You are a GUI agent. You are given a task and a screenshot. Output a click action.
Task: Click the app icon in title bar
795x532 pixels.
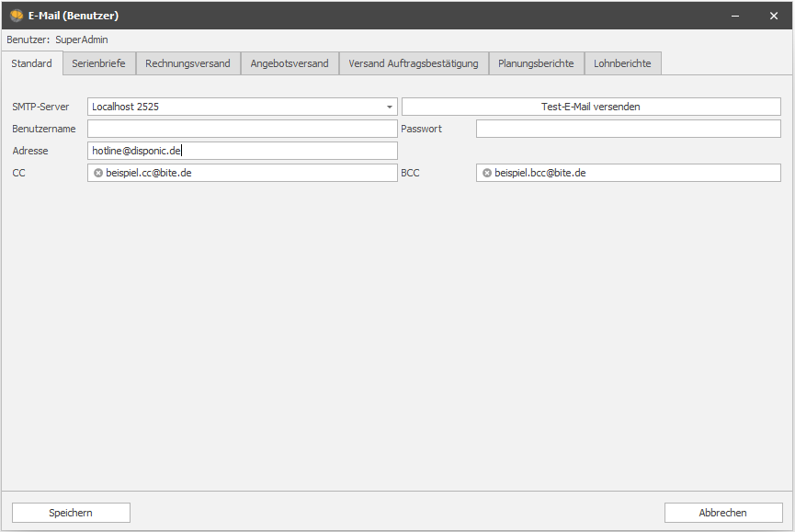pyautogui.click(x=16, y=16)
